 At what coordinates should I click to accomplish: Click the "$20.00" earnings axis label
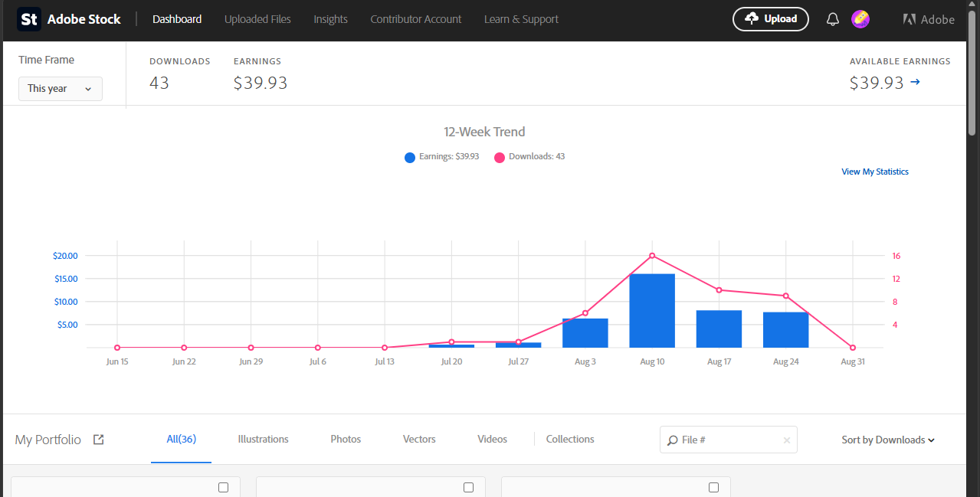tap(65, 256)
